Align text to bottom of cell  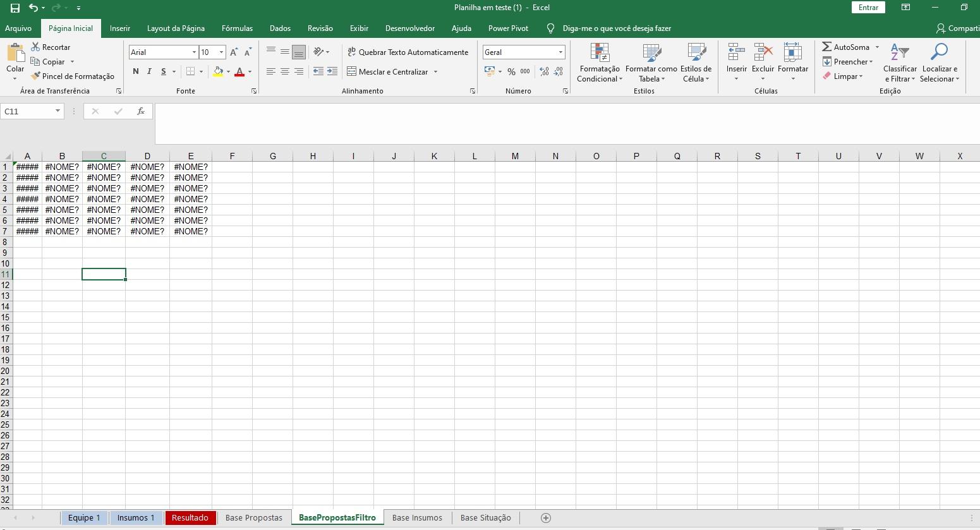299,52
